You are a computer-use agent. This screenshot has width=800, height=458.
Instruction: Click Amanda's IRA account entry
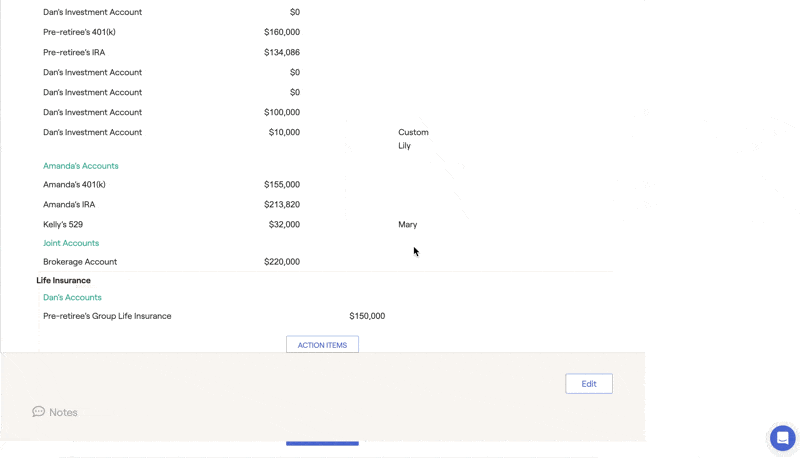click(69, 205)
